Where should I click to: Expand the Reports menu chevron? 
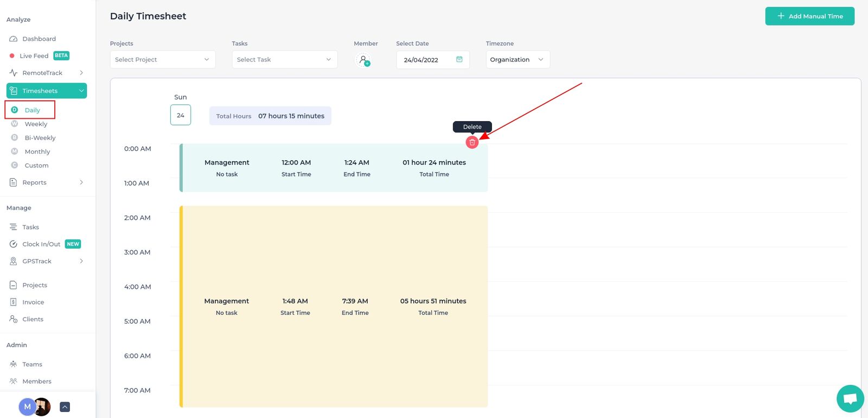[x=81, y=182]
